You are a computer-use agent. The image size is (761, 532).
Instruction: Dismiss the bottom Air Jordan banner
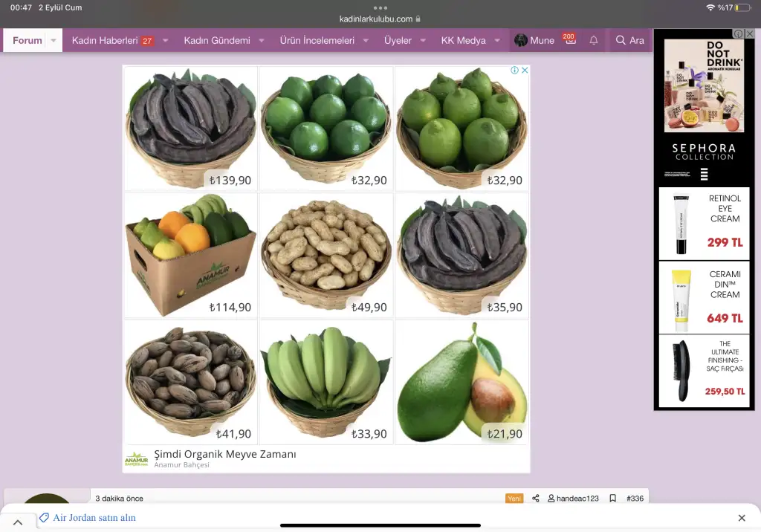pyautogui.click(x=742, y=518)
